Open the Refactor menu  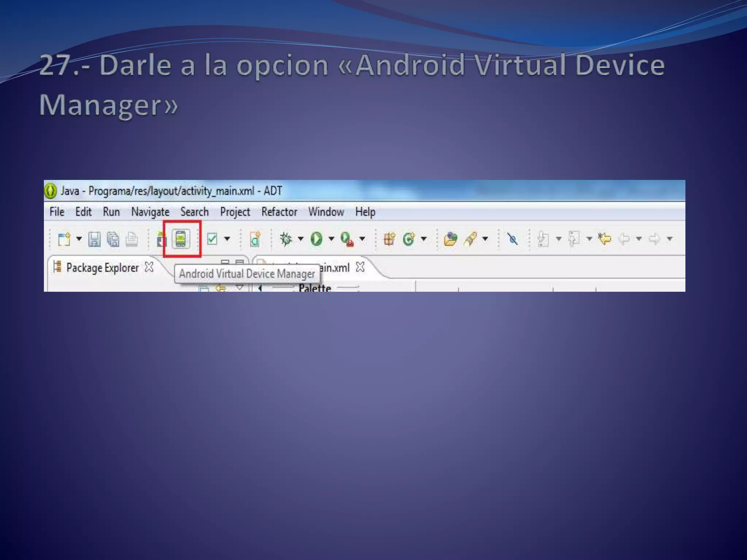point(279,212)
